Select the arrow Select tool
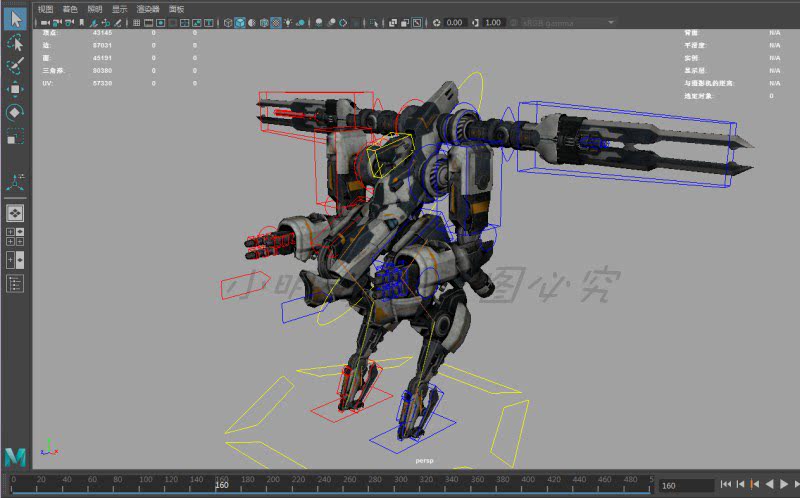 [15, 19]
